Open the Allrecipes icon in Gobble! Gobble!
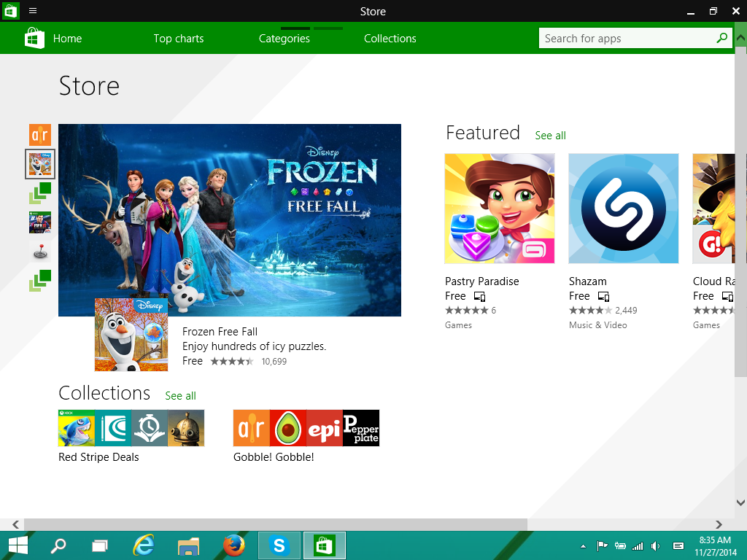Viewport: 747px width, 560px height. click(252, 428)
